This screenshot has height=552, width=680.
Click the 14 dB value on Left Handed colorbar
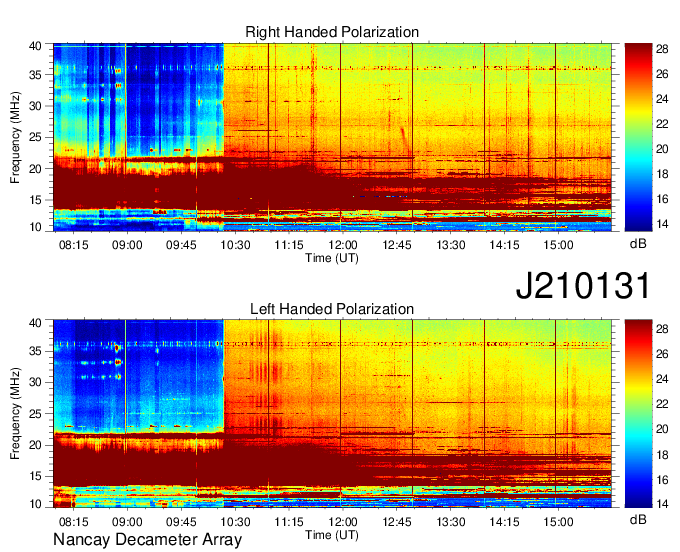click(662, 504)
